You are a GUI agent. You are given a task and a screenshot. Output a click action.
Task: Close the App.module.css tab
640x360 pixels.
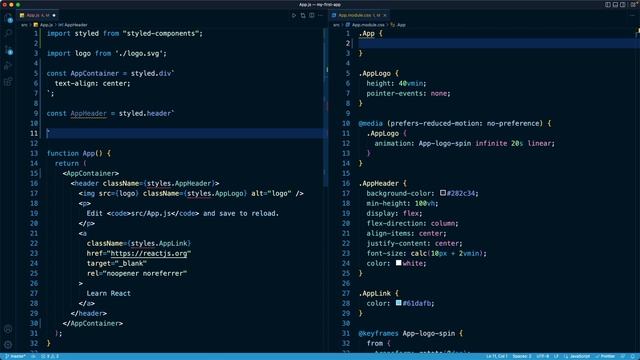pyautogui.click(x=385, y=16)
